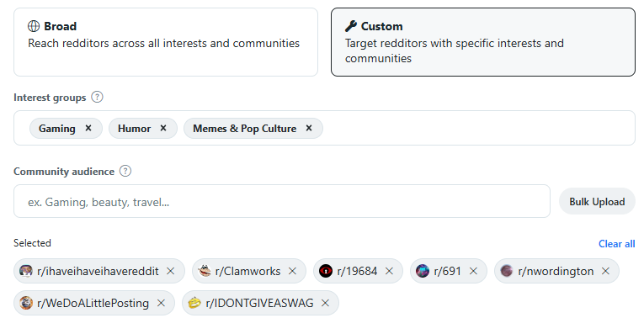644x318 pixels.
Task: Remove Memes & Pop Culture interest tag
Action: click(309, 128)
